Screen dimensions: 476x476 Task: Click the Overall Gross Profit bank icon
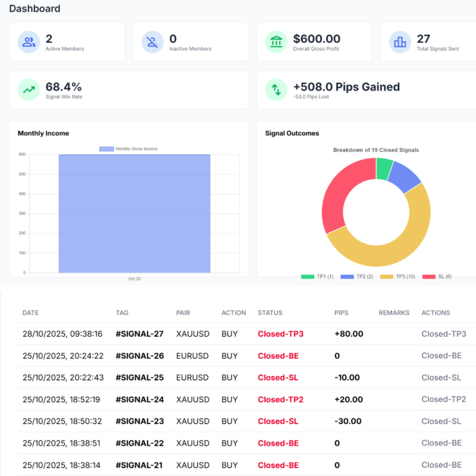(275, 42)
